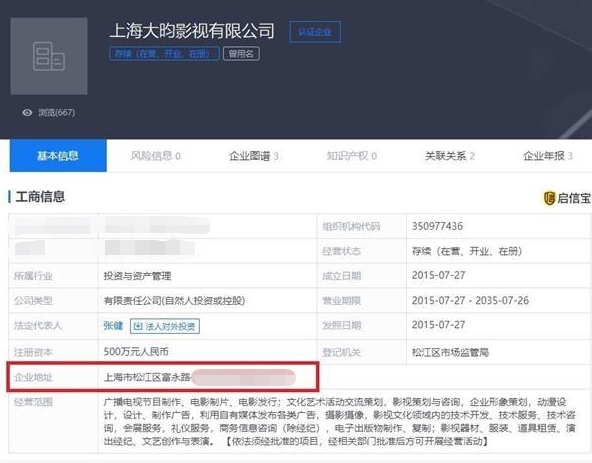Click the 存续（在营、开业、在册） status tag

tap(164, 54)
